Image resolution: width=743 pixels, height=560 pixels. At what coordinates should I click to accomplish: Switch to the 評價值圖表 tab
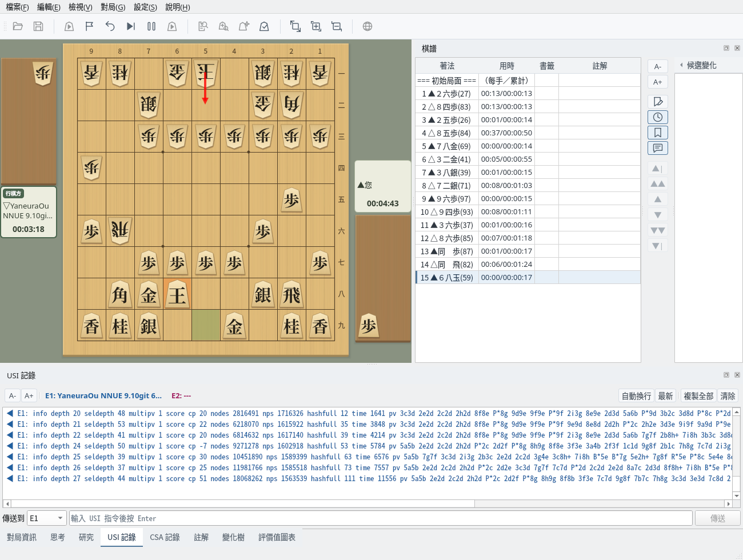point(277,537)
